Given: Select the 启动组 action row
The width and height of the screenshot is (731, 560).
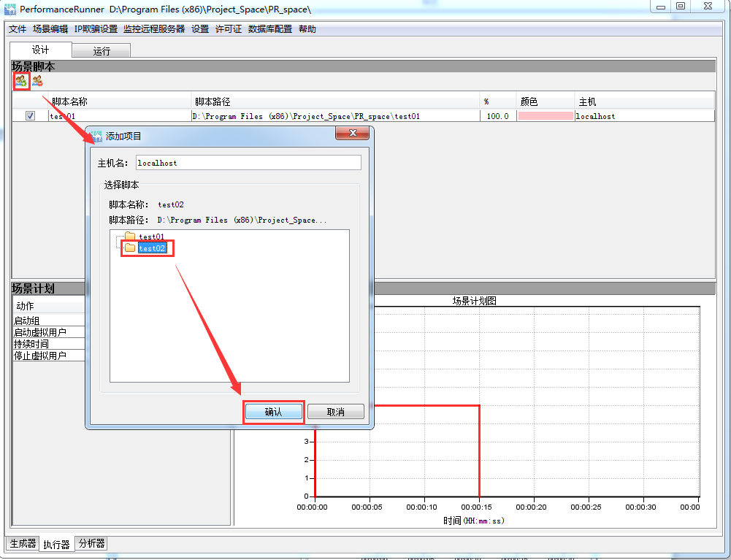Looking at the screenshot, I should (49, 321).
